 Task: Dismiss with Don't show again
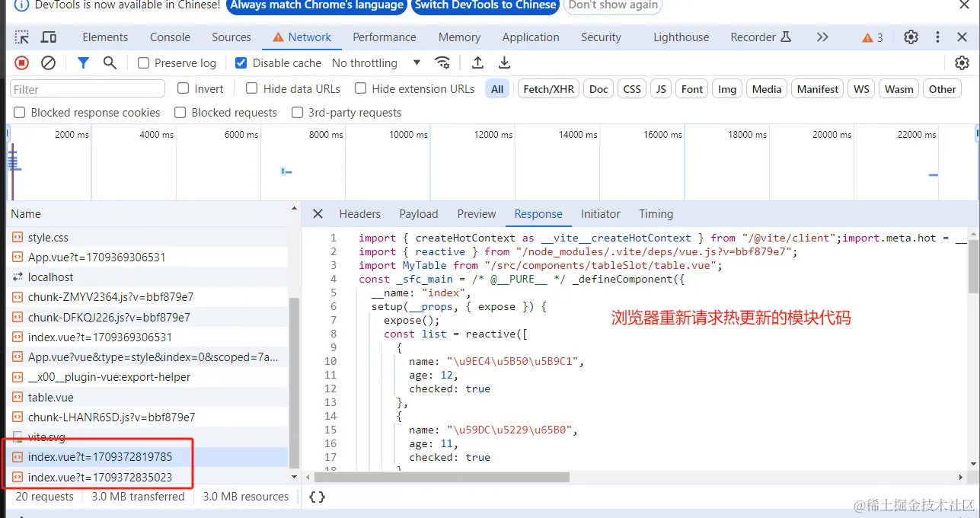point(613,5)
